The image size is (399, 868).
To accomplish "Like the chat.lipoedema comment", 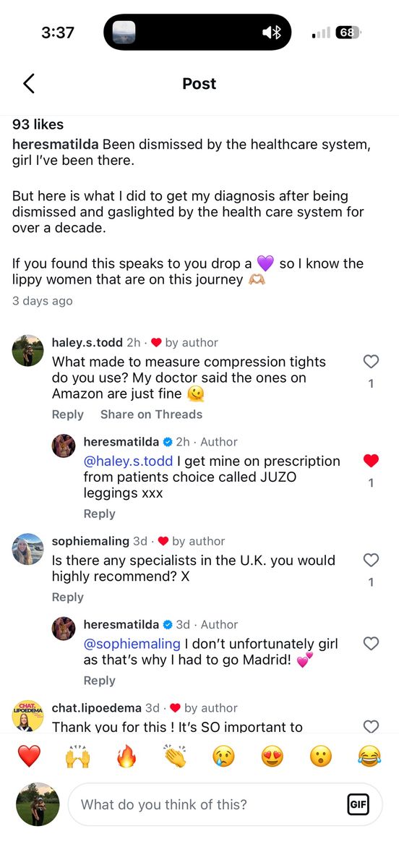I will (371, 726).
